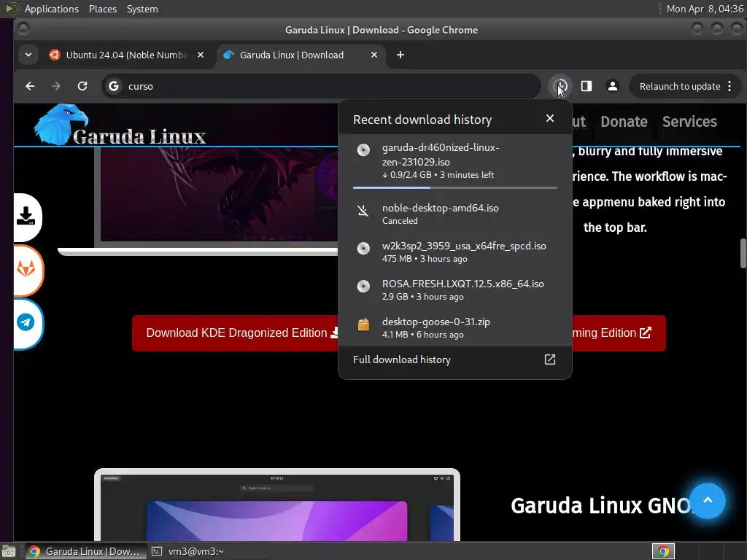Screen dimensions: 747x560
Task: Click noble-desktop-amd64.iso entry
Action: pyautogui.click(x=455, y=214)
